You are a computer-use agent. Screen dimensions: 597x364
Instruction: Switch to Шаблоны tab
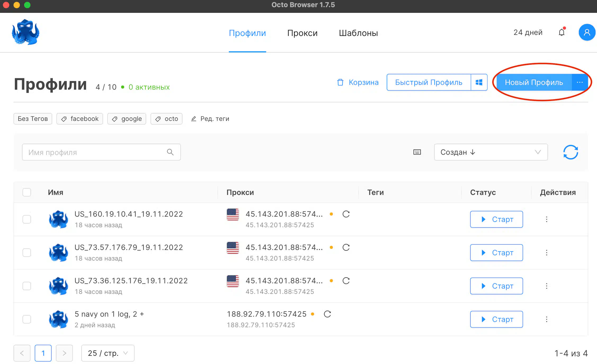click(358, 33)
